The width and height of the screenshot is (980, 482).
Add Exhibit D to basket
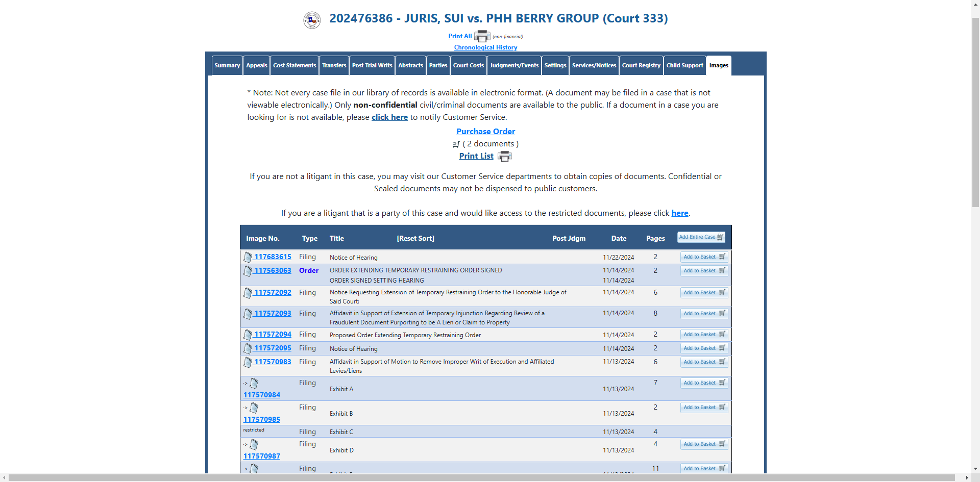pos(704,444)
